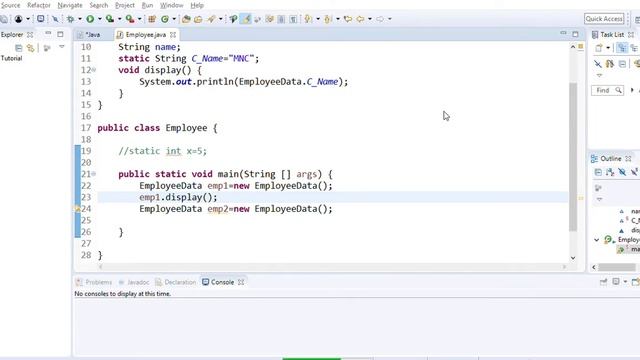Open the Navigate menu
The width and height of the screenshot is (640, 360).
(70, 5)
